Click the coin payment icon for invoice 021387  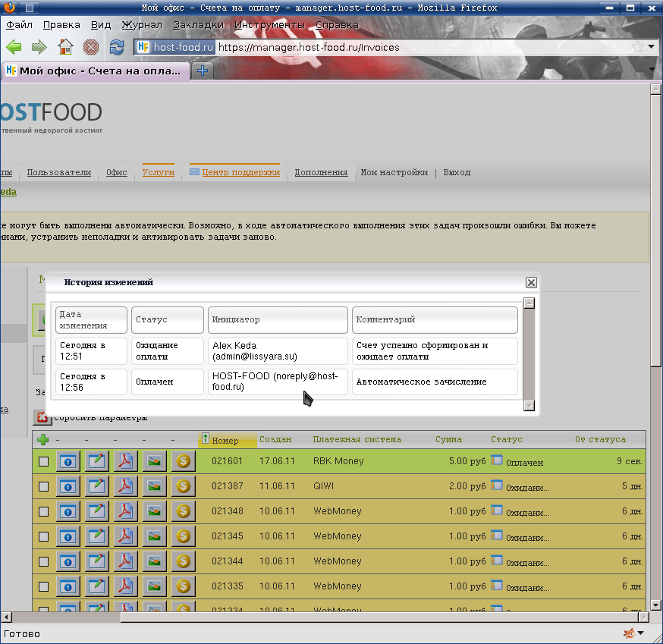coord(183,486)
